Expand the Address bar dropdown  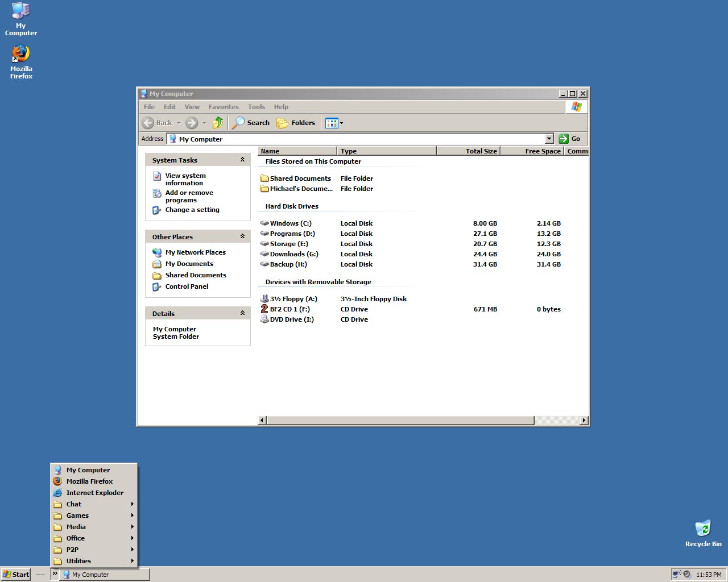[549, 139]
